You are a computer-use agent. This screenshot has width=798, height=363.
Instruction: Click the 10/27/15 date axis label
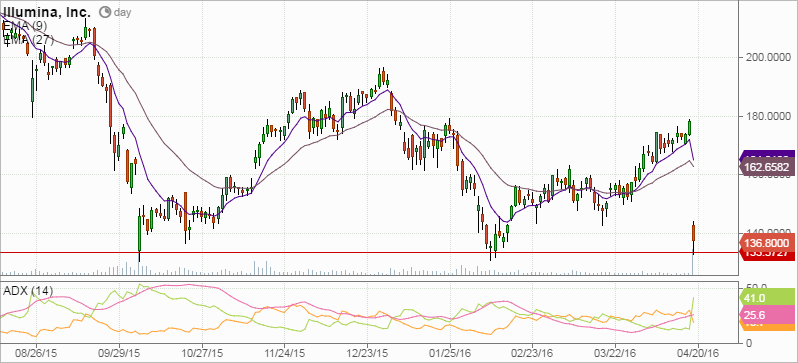202,352
